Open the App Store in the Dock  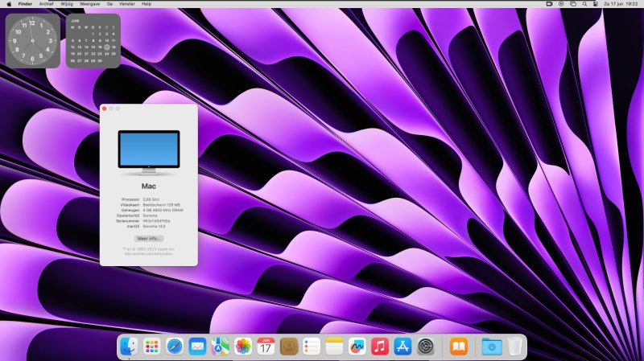click(402, 347)
